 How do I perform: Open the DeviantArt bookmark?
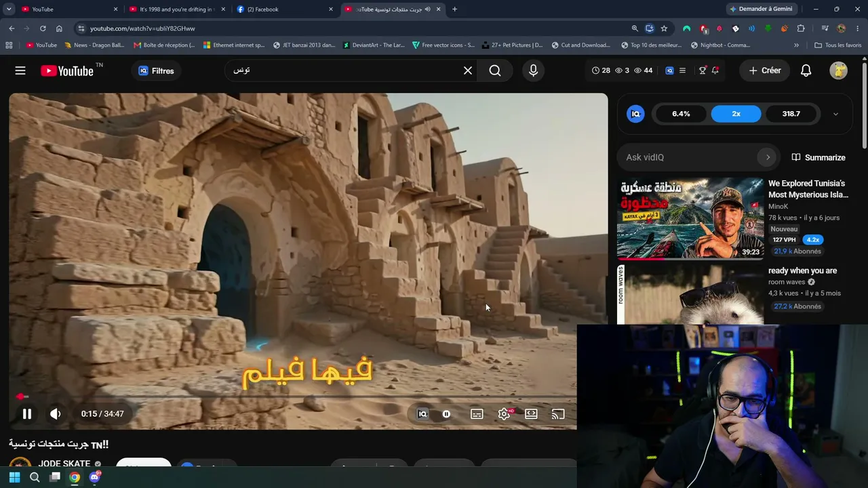tap(374, 45)
